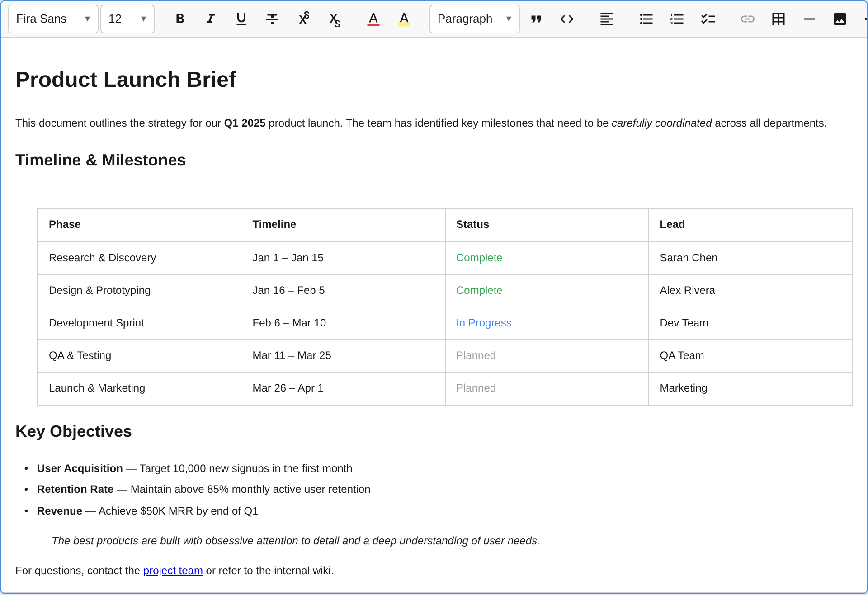Viewport: 868px width, 595px height.
Task: Insert a blockquote
Action: [536, 19]
